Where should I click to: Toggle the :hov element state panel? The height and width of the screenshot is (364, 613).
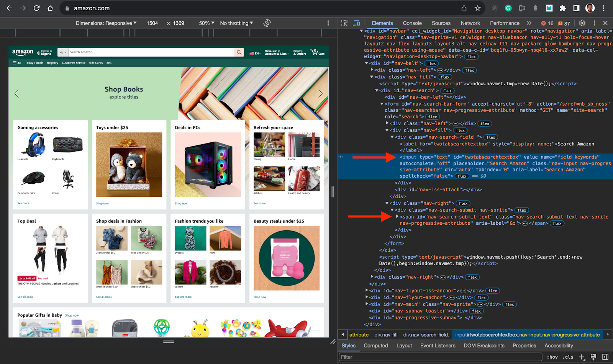(x=552, y=357)
